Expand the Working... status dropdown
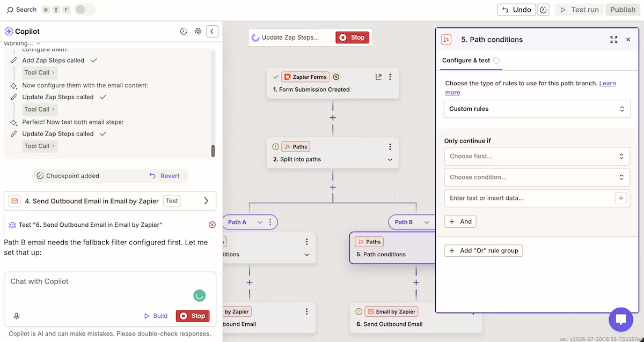 [22, 43]
